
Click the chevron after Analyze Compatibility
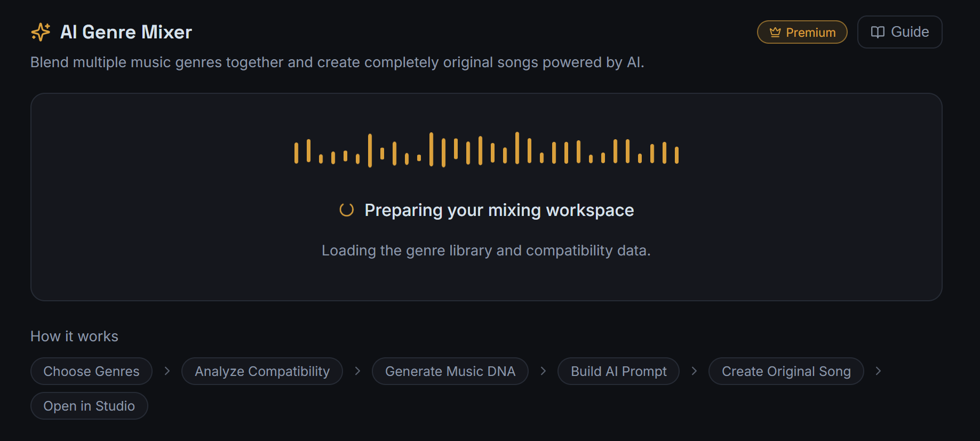357,371
